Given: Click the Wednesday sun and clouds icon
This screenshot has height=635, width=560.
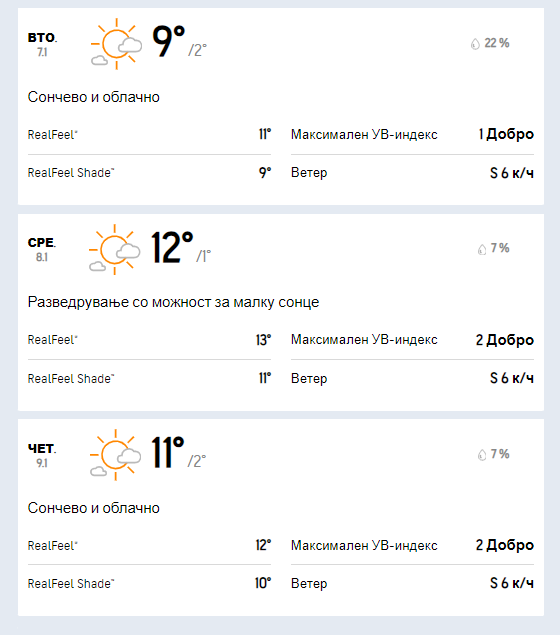Looking at the screenshot, I should 115,249.
